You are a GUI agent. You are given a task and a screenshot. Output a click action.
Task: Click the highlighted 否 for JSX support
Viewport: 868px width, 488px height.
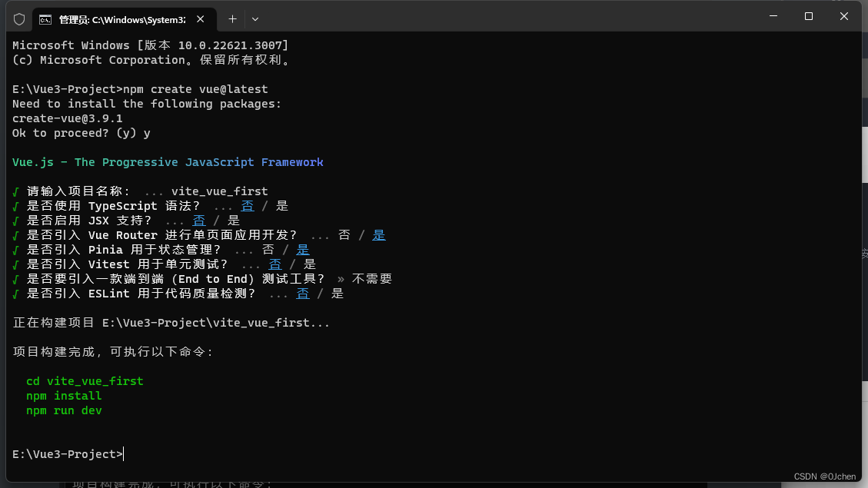198,221
